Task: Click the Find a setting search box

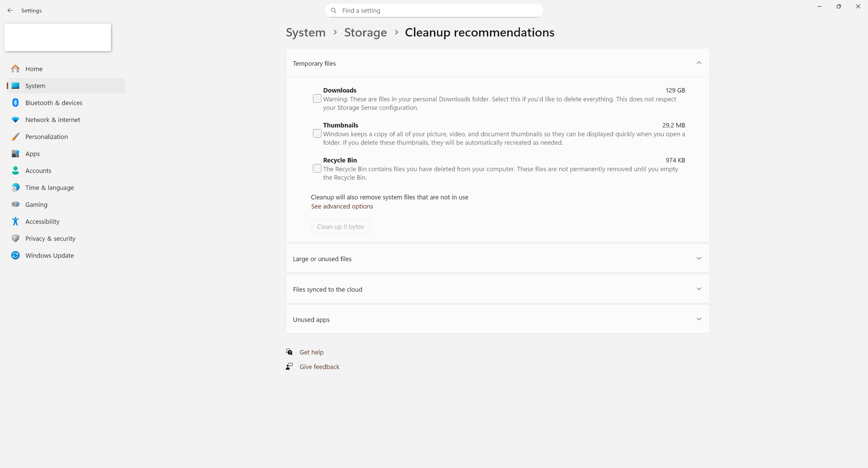Action: (434, 11)
